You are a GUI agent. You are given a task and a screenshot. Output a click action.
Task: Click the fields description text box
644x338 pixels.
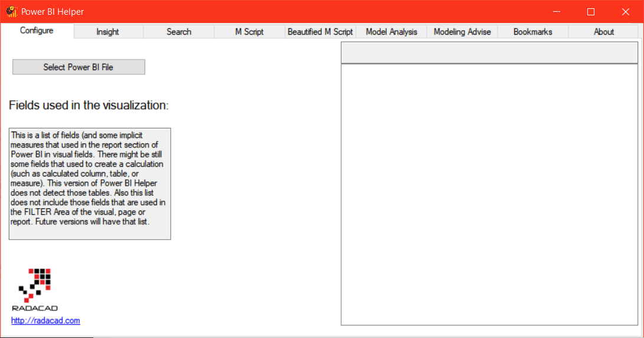90,184
